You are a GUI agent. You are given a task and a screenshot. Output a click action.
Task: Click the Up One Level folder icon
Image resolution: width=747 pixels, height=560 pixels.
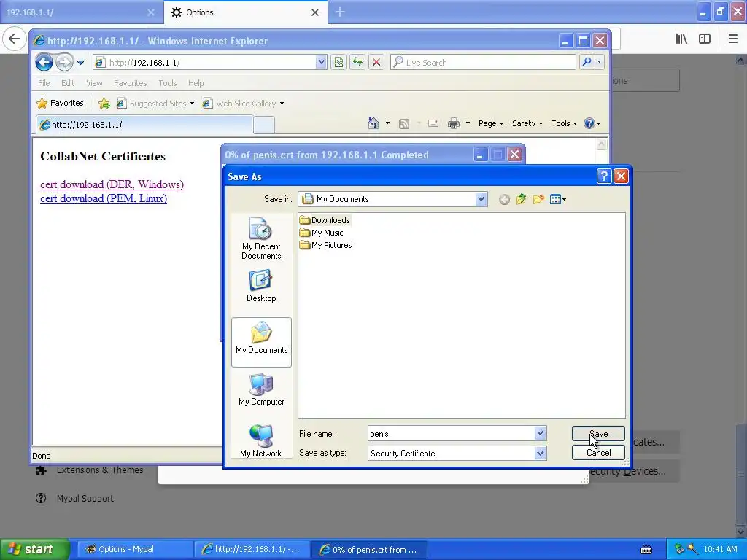(521, 199)
